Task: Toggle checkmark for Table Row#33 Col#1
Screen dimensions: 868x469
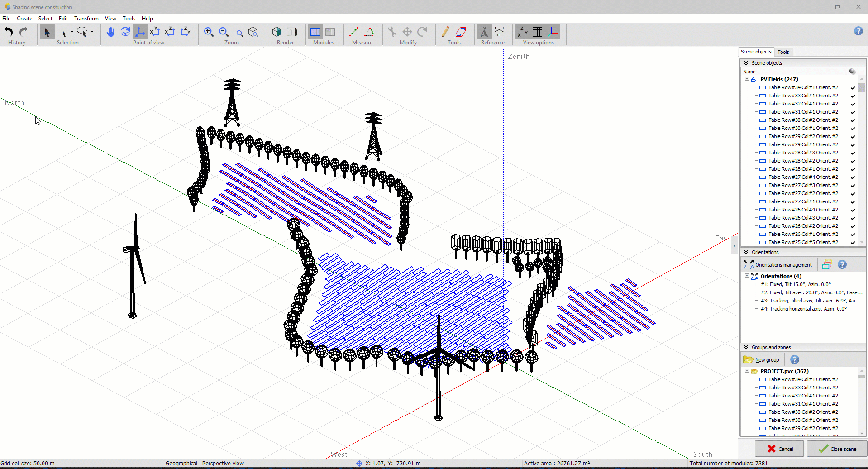Action: (x=853, y=96)
